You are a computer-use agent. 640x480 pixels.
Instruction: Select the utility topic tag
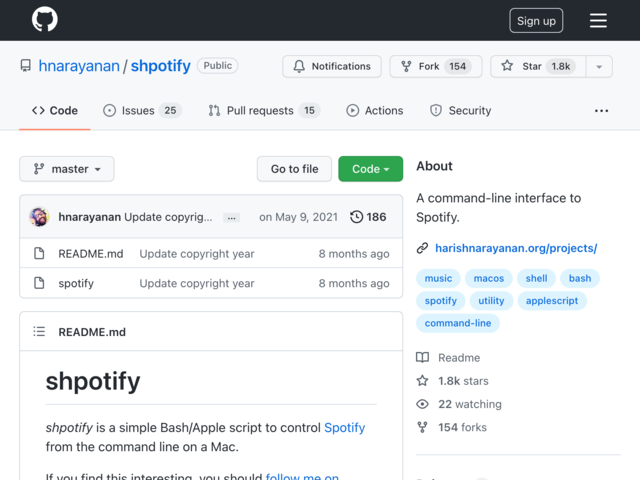(x=491, y=301)
